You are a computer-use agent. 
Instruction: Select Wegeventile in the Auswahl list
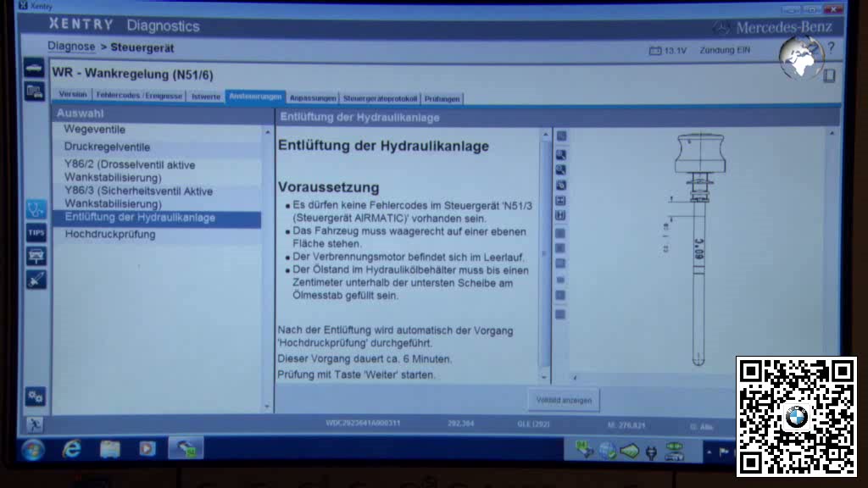(157, 130)
